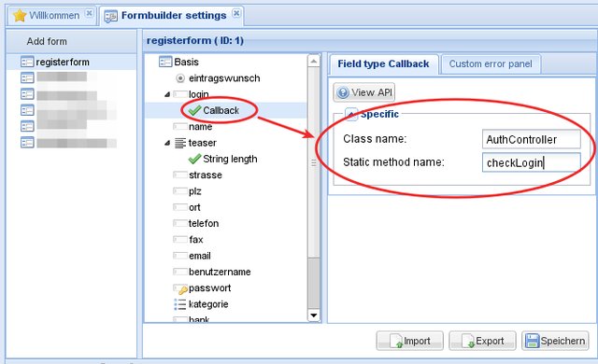The height and width of the screenshot is (364, 598).
Task: Click the Add form button
Action: click(x=47, y=41)
